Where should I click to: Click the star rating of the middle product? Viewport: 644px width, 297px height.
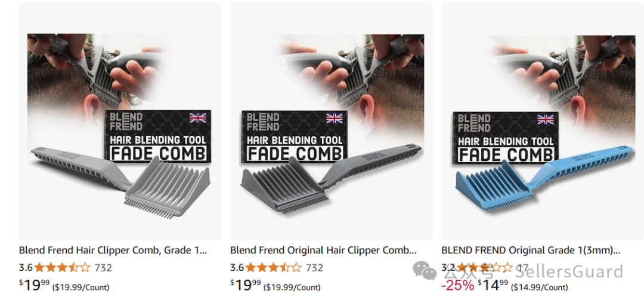(x=274, y=268)
